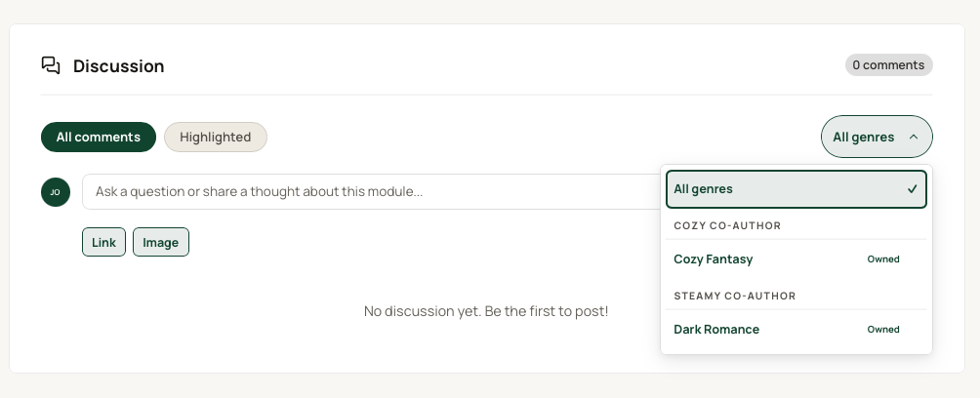Collapse the All genres dropdown

tap(877, 137)
